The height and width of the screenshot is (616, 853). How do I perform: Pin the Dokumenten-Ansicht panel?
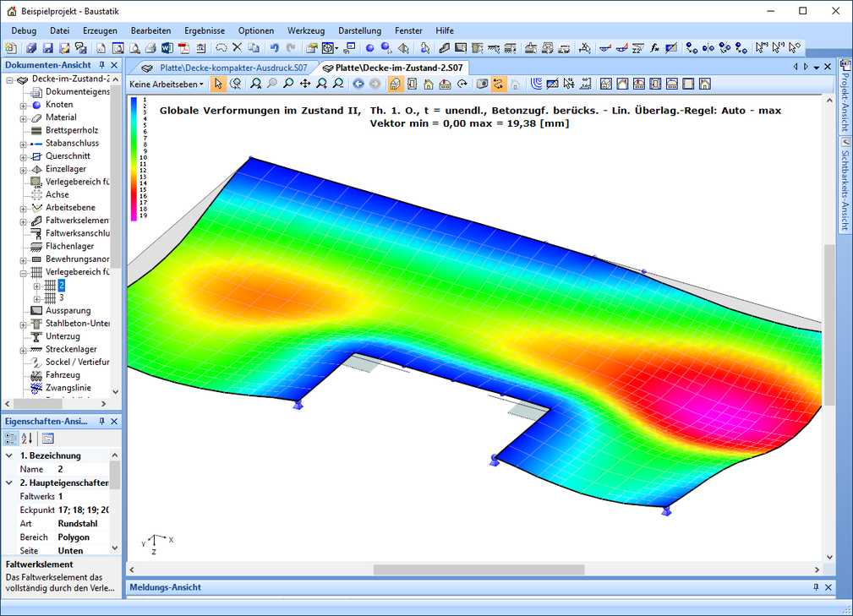pos(102,65)
